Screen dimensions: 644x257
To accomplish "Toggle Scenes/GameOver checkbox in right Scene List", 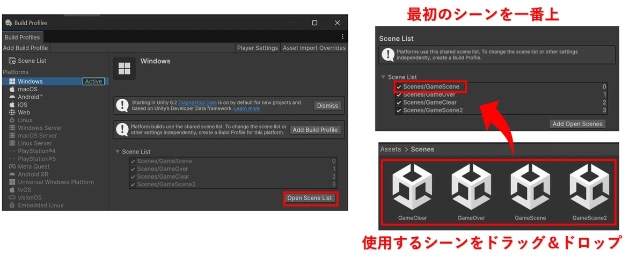I will 398,94.
